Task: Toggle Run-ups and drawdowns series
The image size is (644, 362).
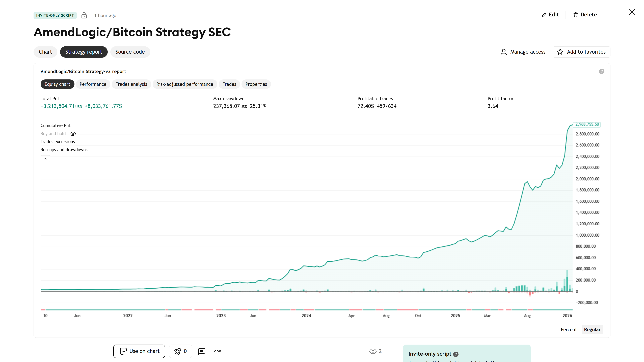Action: click(x=64, y=150)
